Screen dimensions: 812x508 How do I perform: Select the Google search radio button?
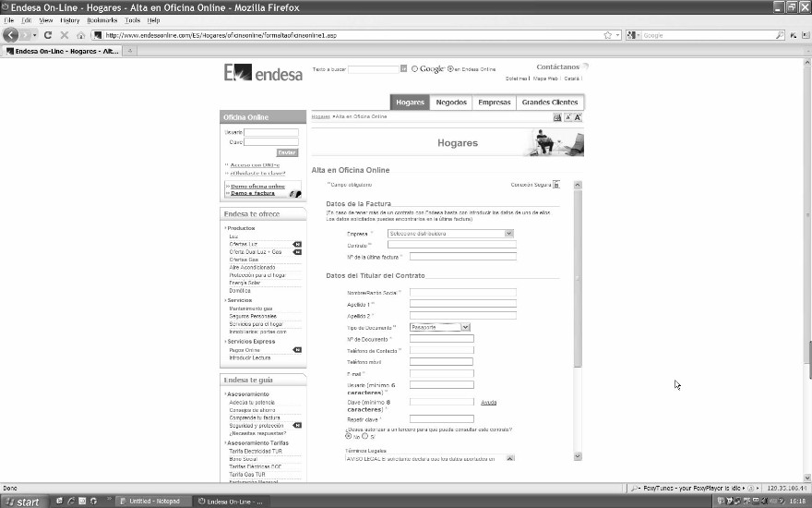pos(414,68)
